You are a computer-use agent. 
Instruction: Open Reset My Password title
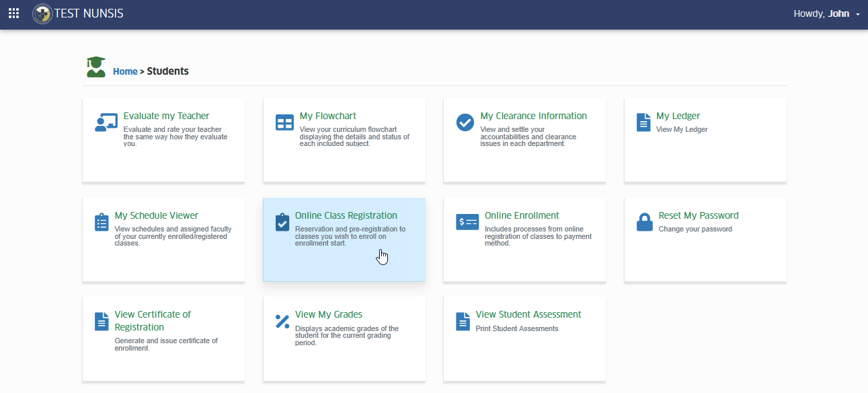point(699,215)
